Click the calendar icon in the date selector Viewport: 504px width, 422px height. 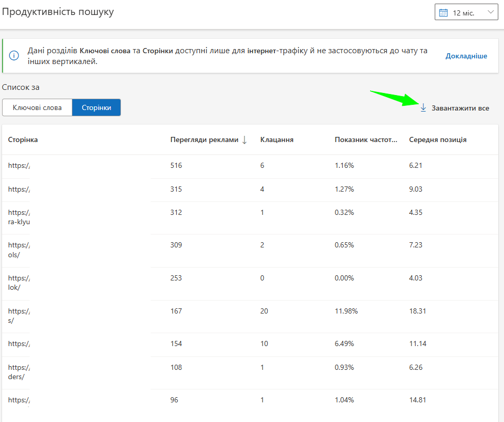[x=443, y=13]
